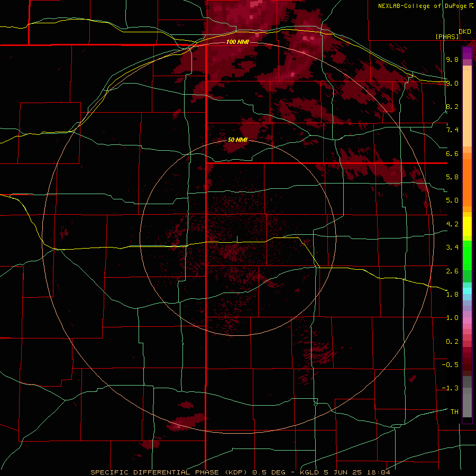Screen dimensions: 476x476
Task: Click the KGLD radar site identifier
Action: 309,472
